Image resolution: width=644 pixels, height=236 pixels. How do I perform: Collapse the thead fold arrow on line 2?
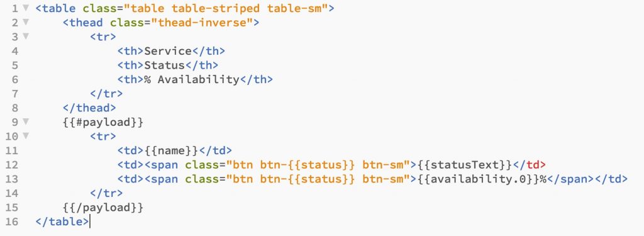click(x=26, y=22)
